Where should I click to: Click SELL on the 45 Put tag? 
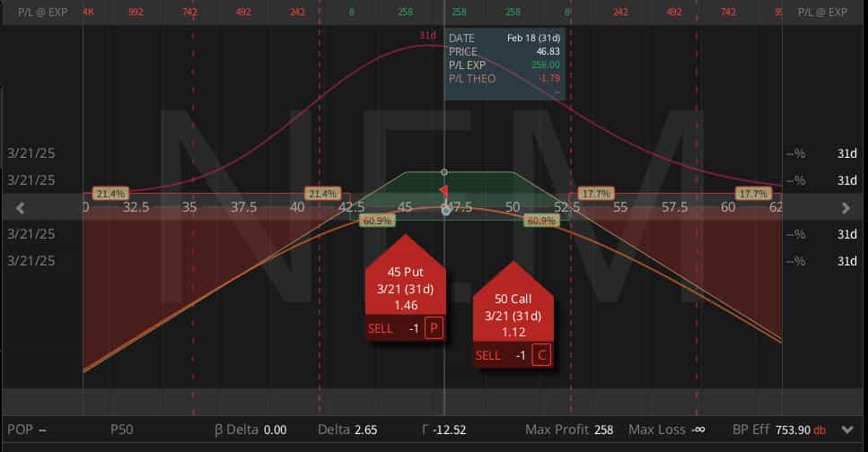pyautogui.click(x=381, y=328)
